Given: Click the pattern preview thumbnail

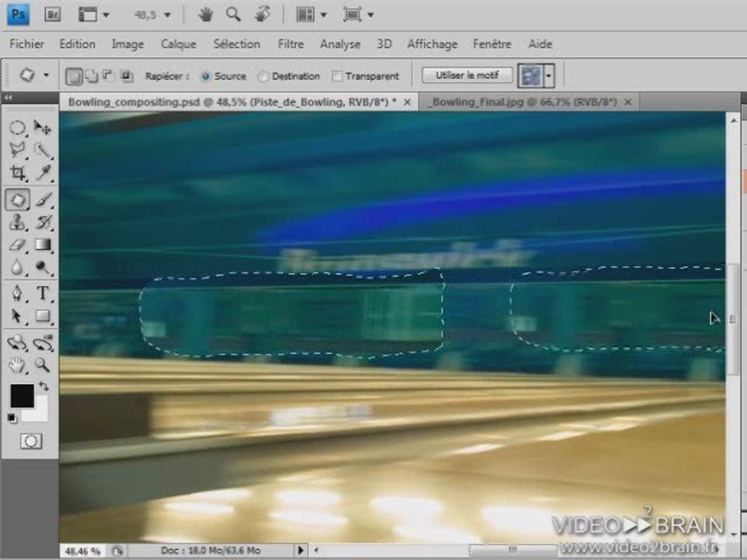Looking at the screenshot, I should coord(531,76).
